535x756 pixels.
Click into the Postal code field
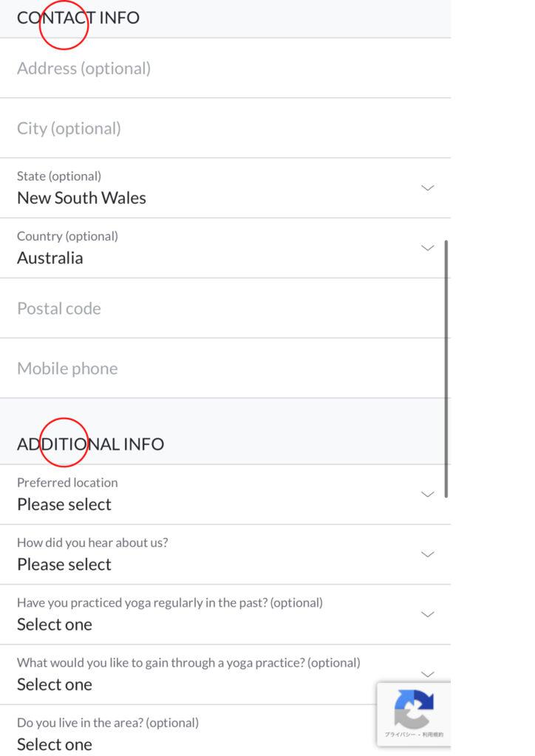click(222, 309)
